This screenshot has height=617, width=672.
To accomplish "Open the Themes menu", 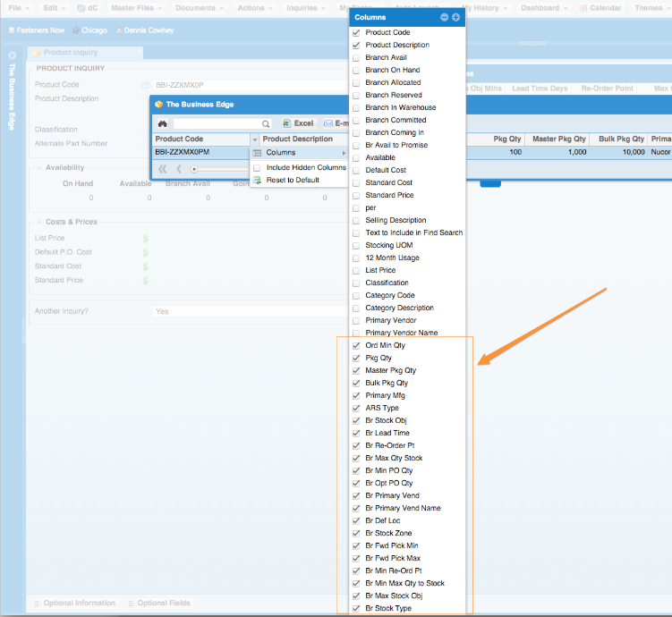I will 651,8.
